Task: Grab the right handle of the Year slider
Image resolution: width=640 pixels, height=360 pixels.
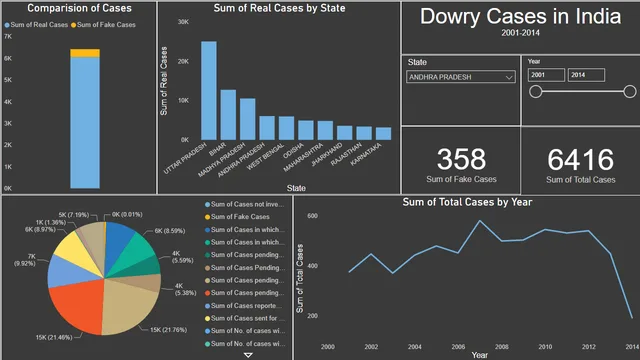Action: (630, 91)
